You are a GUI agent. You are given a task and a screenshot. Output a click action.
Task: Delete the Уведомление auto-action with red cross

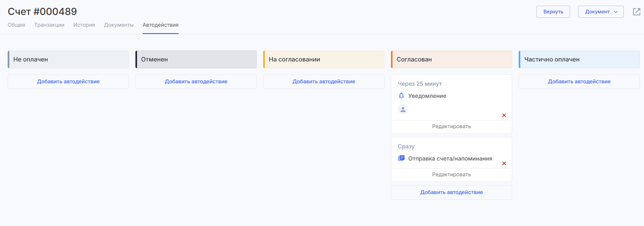504,115
